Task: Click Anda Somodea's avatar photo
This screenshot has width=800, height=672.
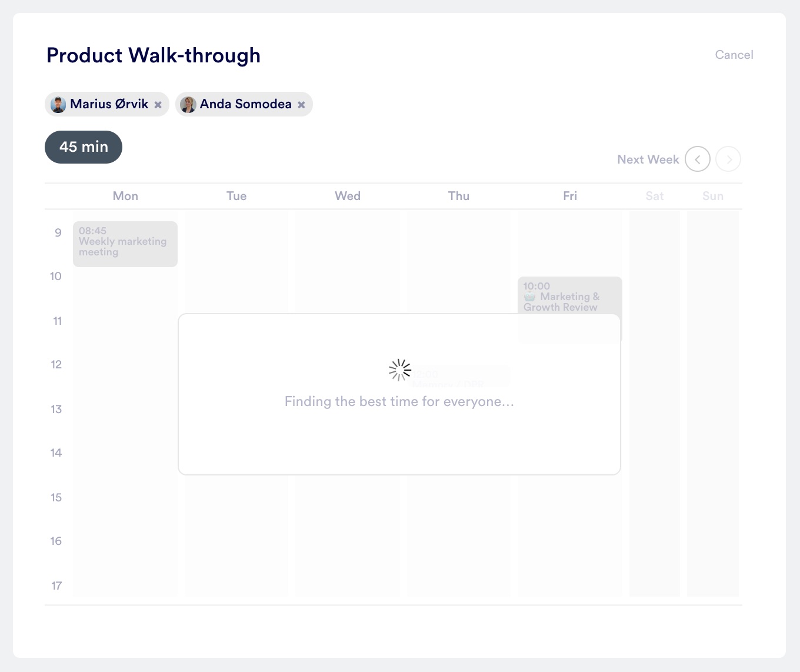Action: 188,105
